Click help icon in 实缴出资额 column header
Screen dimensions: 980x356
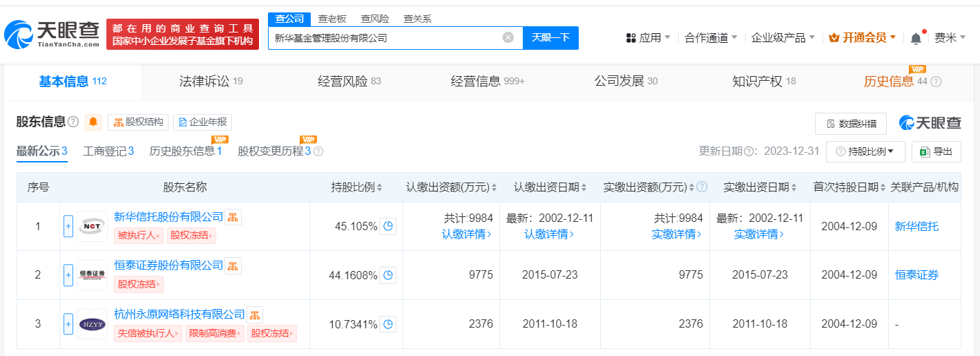[702, 187]
